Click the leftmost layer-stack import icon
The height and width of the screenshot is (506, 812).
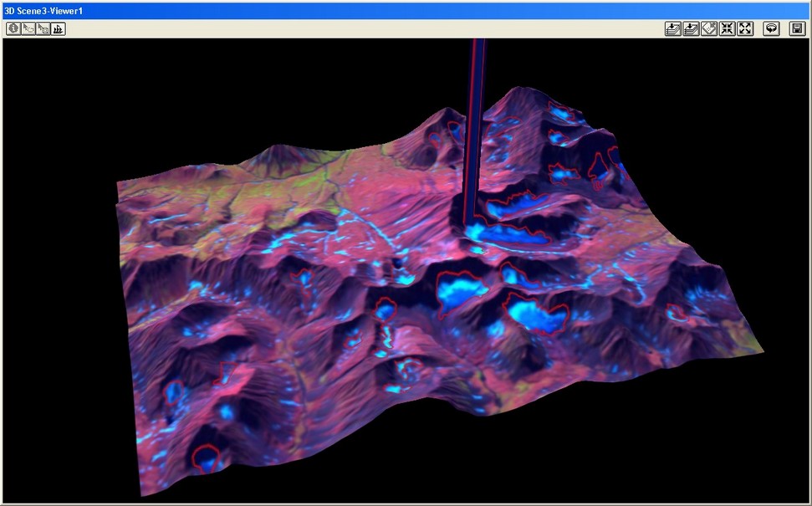(x=673, y=28)
